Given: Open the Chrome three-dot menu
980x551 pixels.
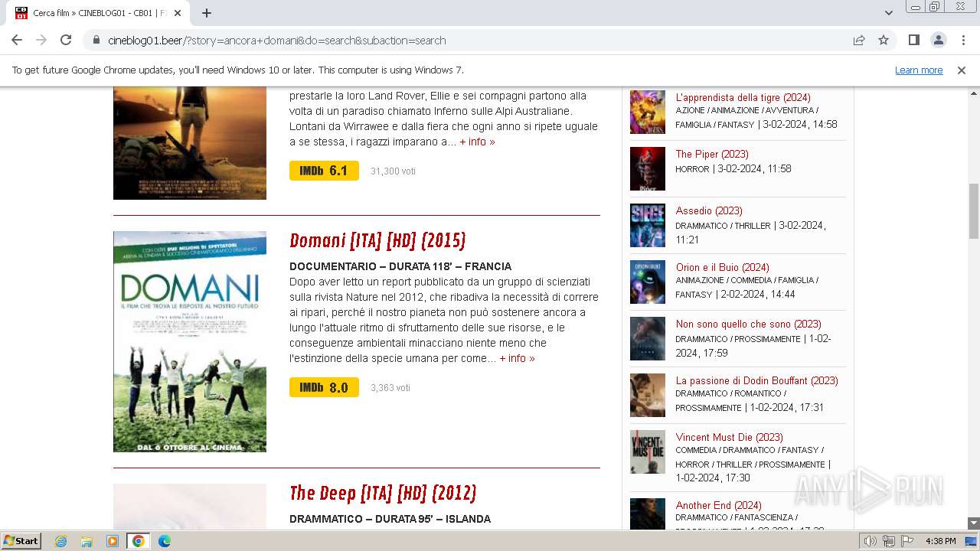Looking at the screenshot, I should pyautogui.click(x=962, y=40).
